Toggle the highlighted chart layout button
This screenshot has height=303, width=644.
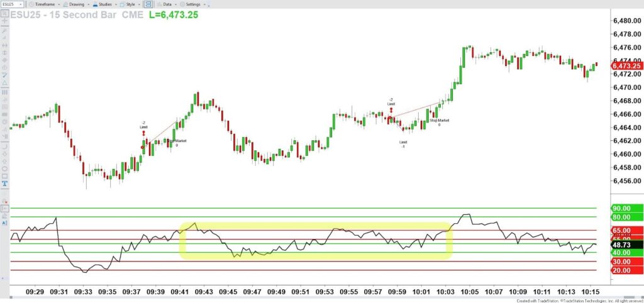point(148,4)
